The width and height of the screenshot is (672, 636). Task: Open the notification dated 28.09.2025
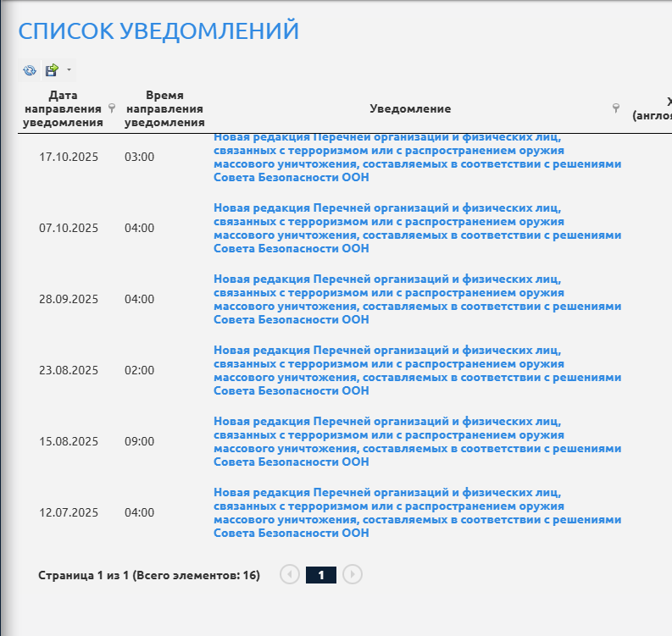(418, 300)
